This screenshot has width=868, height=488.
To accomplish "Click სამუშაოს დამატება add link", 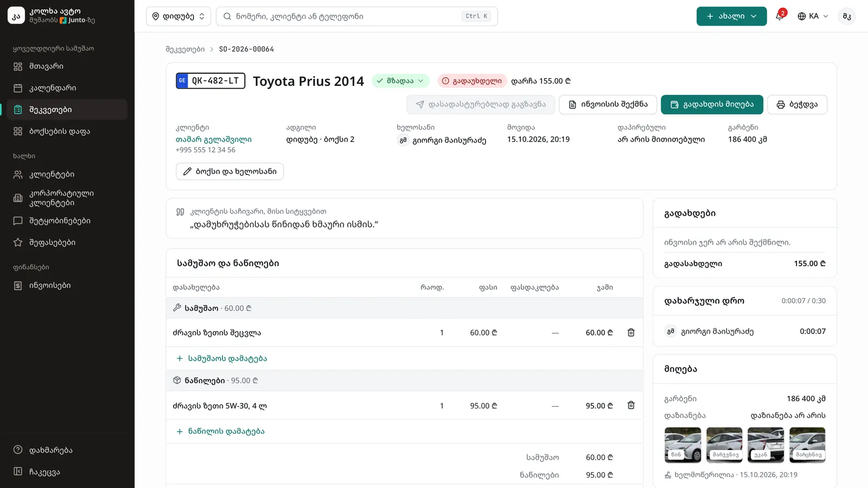I will (x=221, y=358).
